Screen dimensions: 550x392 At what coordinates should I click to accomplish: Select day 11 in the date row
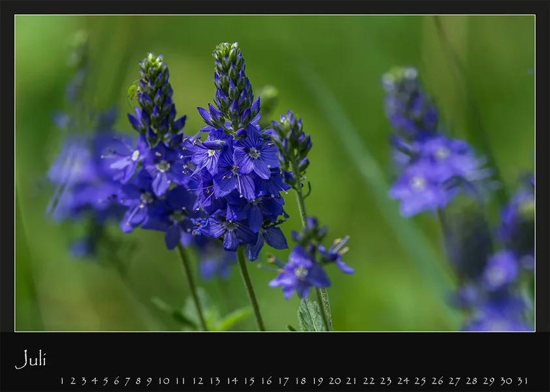[x=180, y=381]
